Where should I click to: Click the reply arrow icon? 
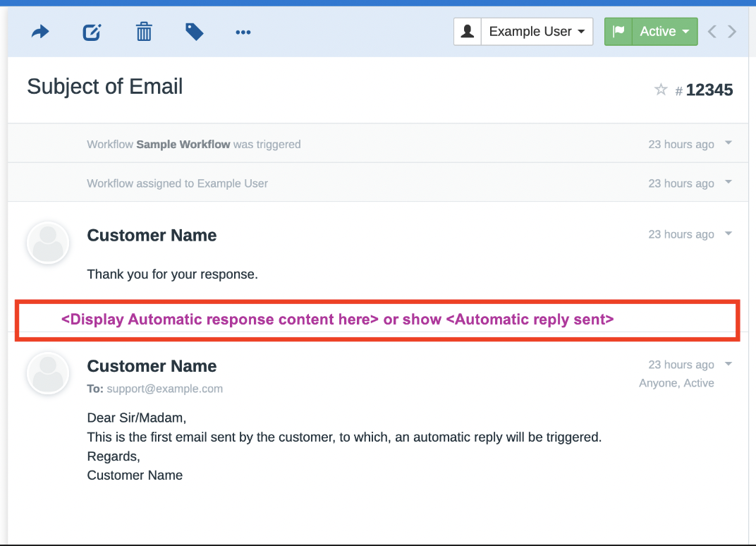40,32
